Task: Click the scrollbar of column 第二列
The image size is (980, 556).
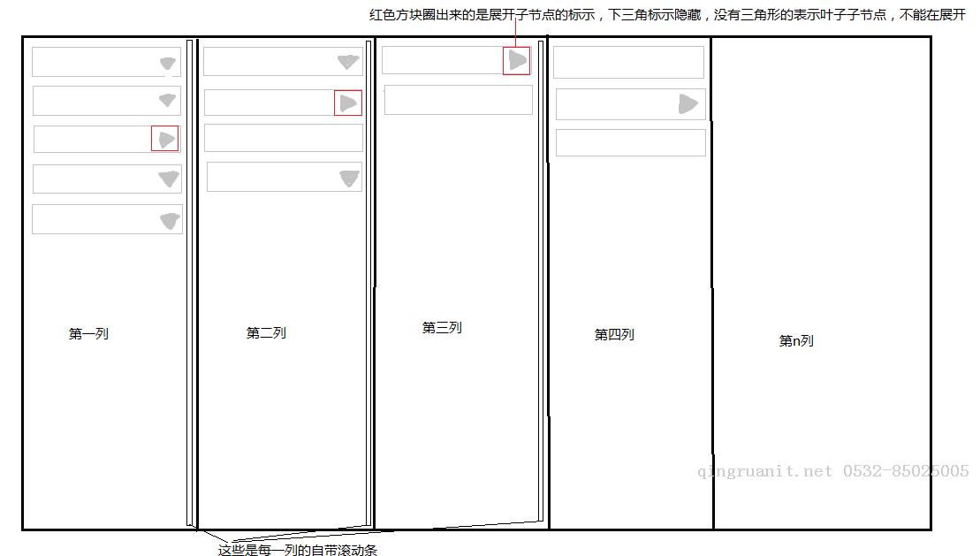Action: 368,283
